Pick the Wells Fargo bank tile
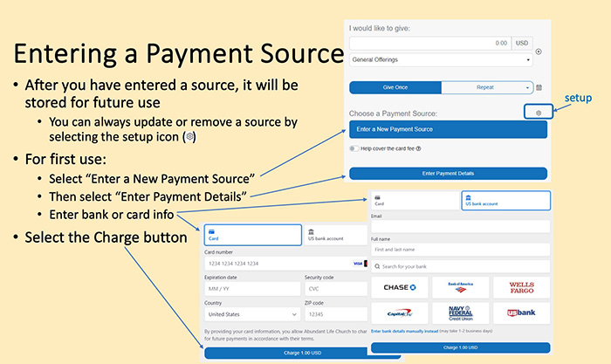The image size is (611, 364). point(521,287)
